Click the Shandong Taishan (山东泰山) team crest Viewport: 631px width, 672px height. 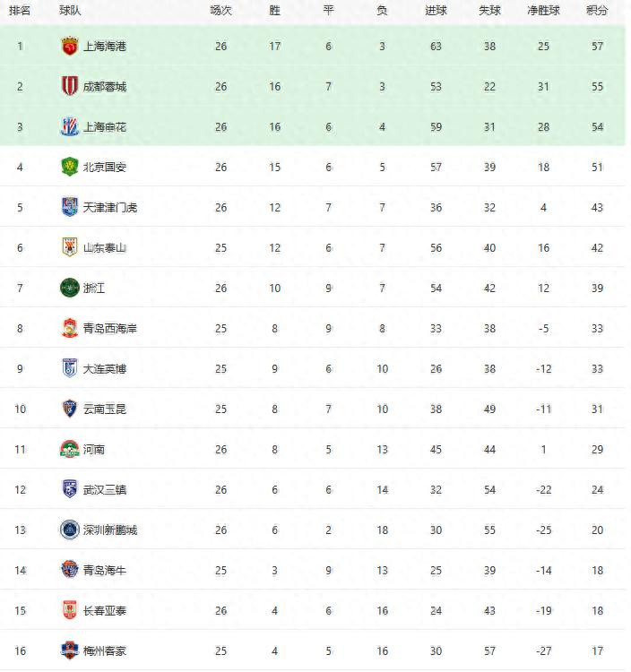(70, 248)
